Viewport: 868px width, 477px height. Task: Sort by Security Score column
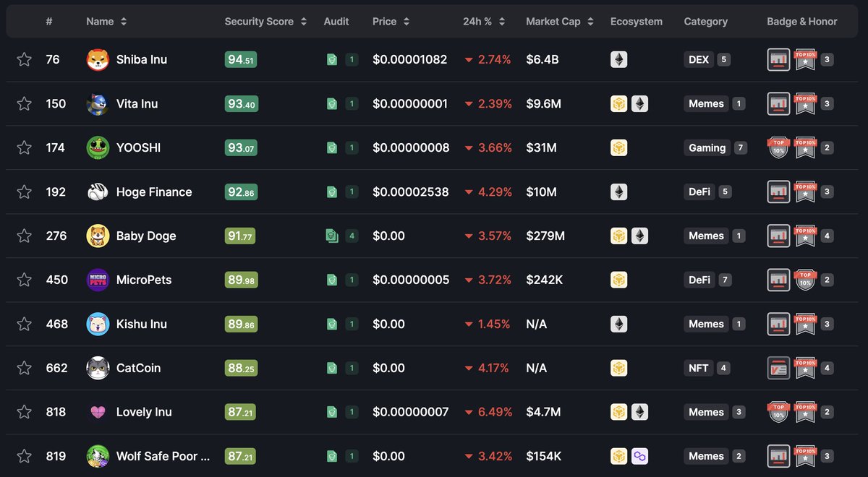point(265,22)
